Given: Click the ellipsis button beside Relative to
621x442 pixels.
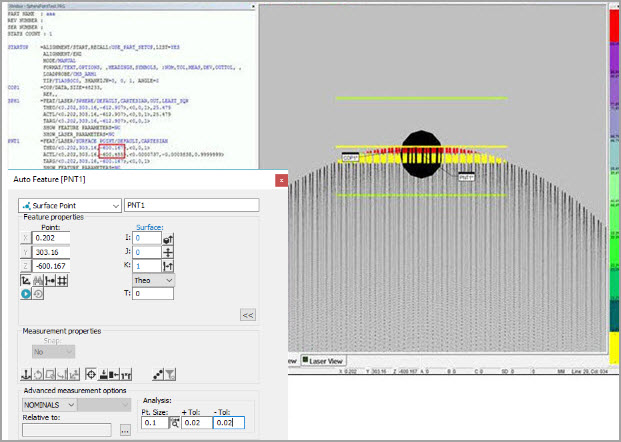Looking at the screenshot, I should 125,430.
